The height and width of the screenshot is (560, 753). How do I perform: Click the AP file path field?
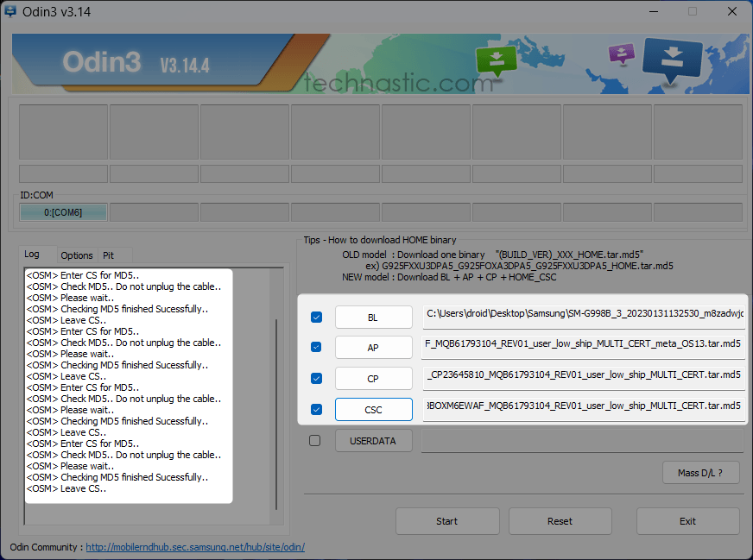tap(584, 348)
